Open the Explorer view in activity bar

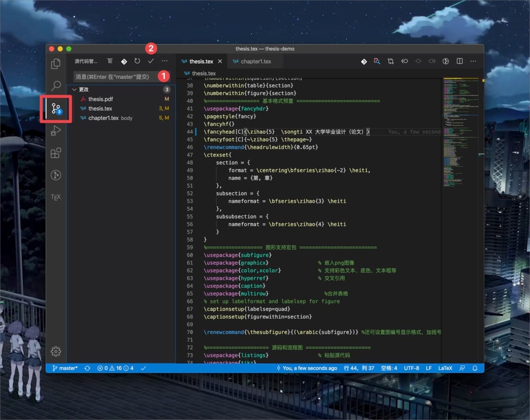tap(56, 63)
